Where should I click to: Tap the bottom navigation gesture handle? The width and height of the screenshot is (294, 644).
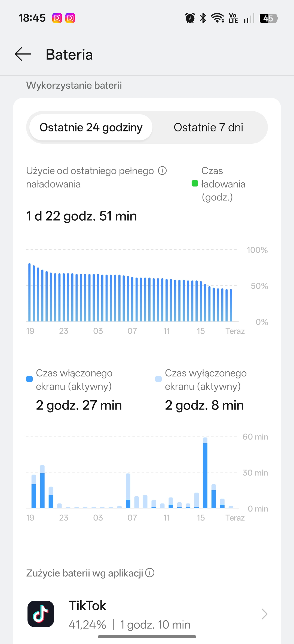click(147, 637)
